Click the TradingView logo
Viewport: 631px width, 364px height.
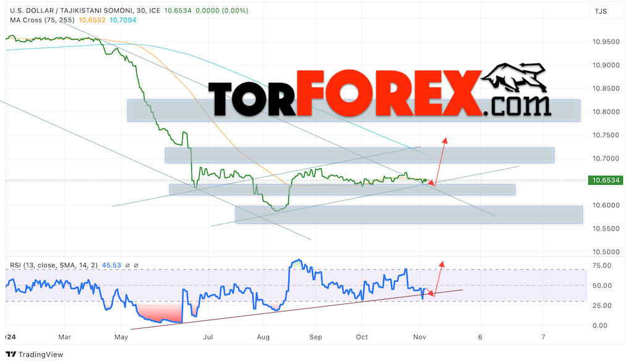click(35, 354)
